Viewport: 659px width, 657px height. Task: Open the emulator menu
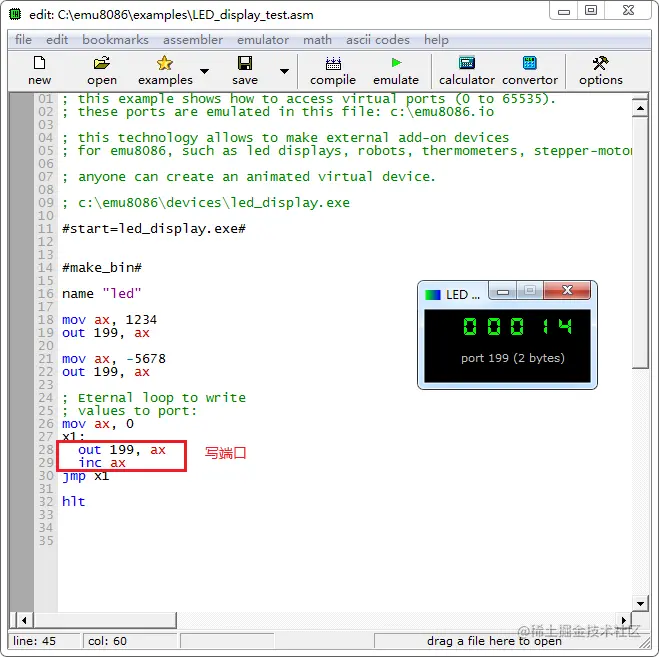(263, 40)
